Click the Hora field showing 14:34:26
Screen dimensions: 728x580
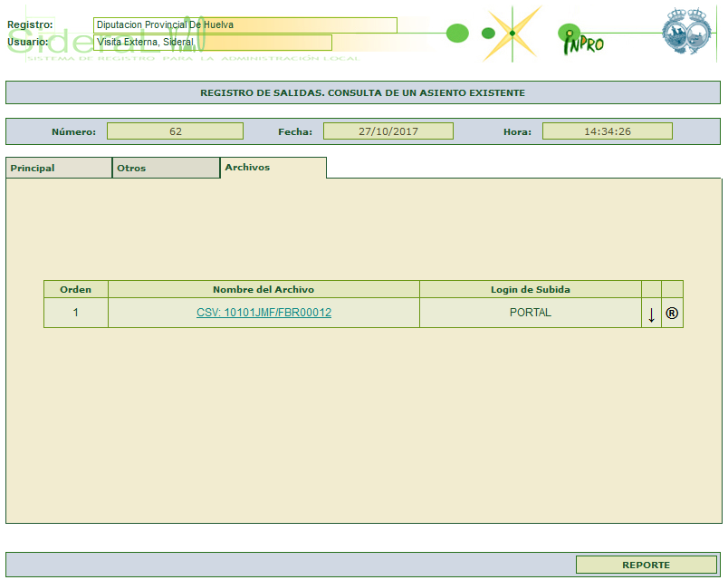click(608, 131)
